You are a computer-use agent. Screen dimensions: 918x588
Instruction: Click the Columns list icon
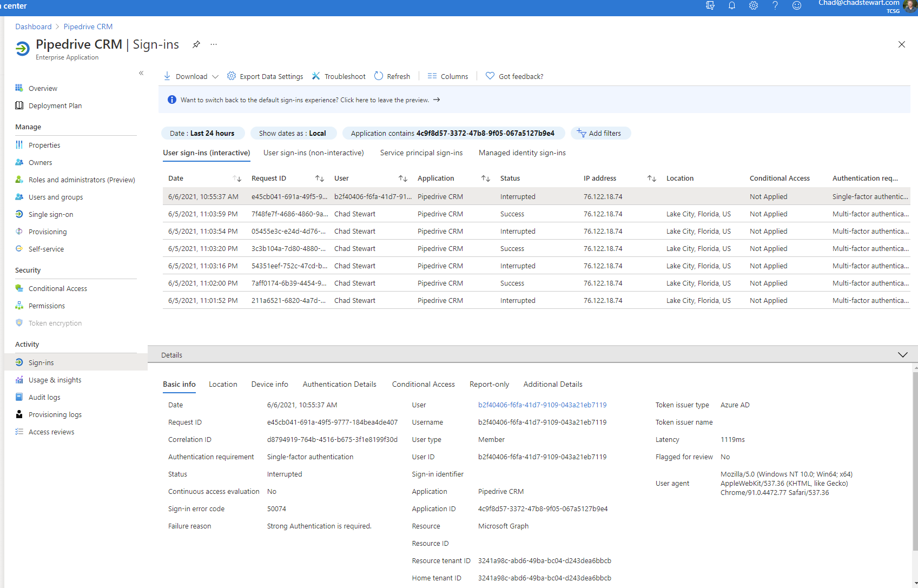(x=432, y=76)
